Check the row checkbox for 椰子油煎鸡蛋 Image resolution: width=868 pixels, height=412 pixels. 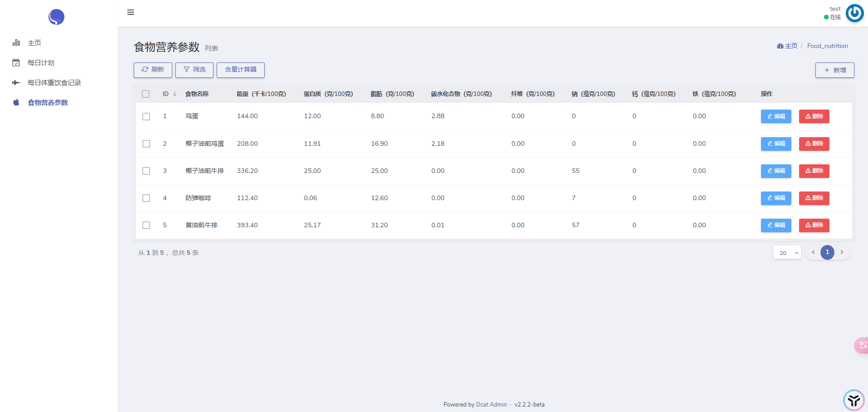pos(146,144)
